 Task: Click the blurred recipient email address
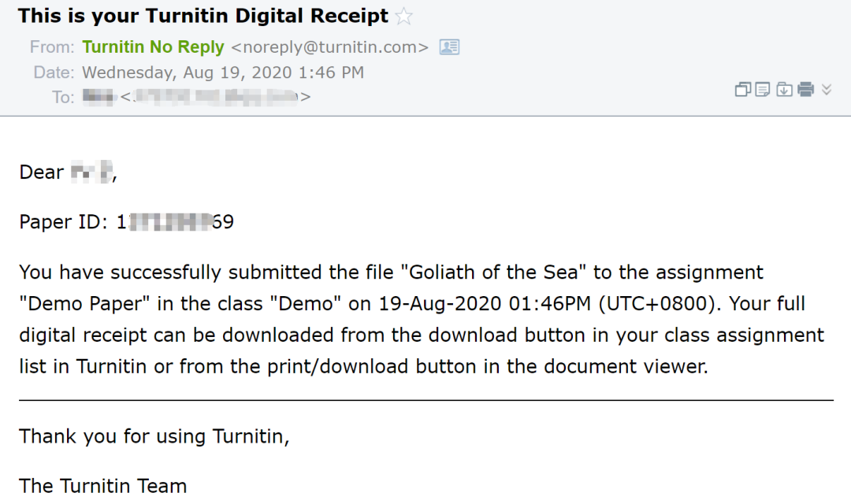pos(214,97)
